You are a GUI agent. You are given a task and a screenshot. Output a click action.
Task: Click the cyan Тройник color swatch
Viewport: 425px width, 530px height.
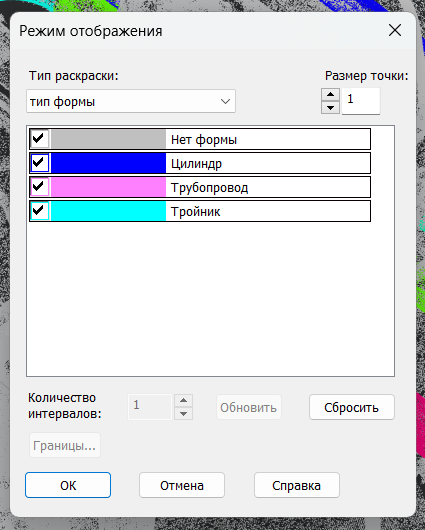coord(108,211)
